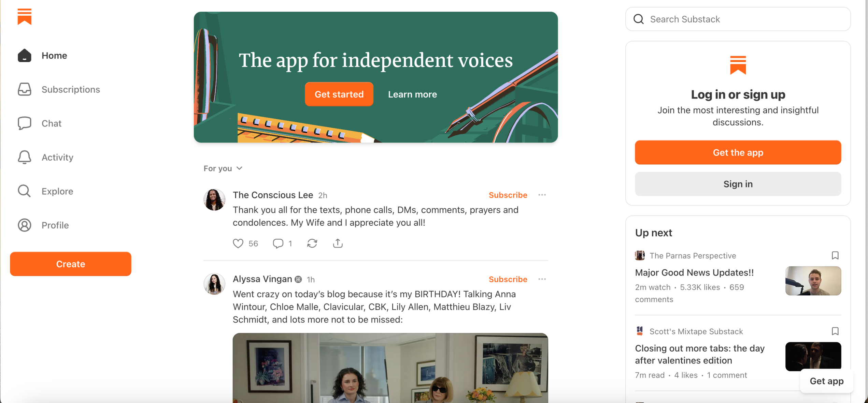The image size is (868, 403).
Task: Share The Conscious Lee's post via share icon
Action: [x=338, y=243]
